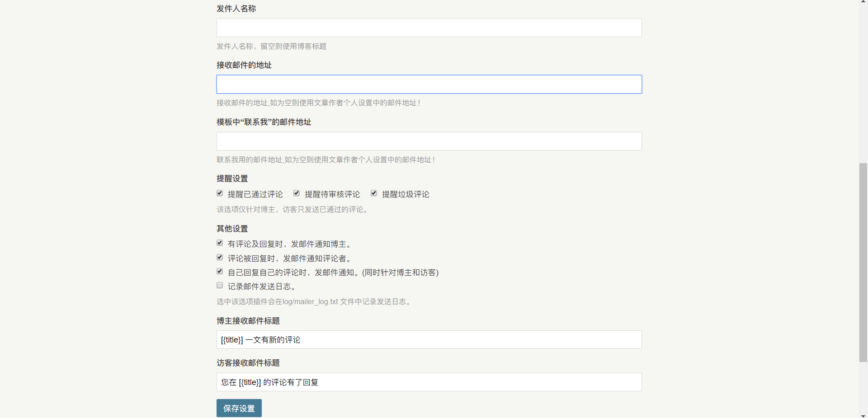Focus the 接收邮件的地址 text box
Screen dimensions: 868x418
point(429,85)
